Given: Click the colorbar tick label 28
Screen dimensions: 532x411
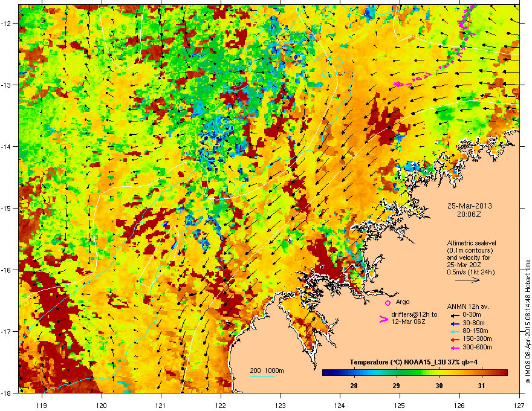Looking at the screenshot, I should point(354,386).
